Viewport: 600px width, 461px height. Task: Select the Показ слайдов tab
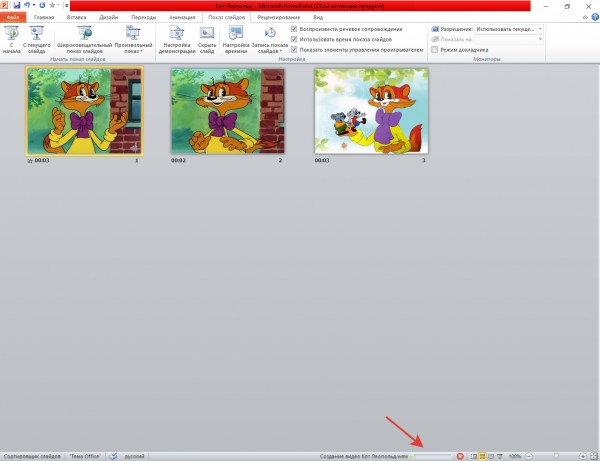pos(226,17)
